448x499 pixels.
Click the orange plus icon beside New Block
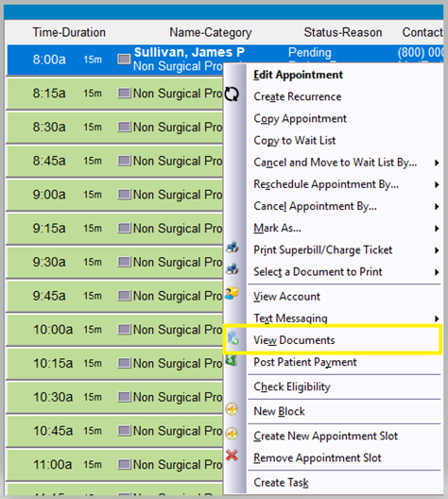pos(232,409)
